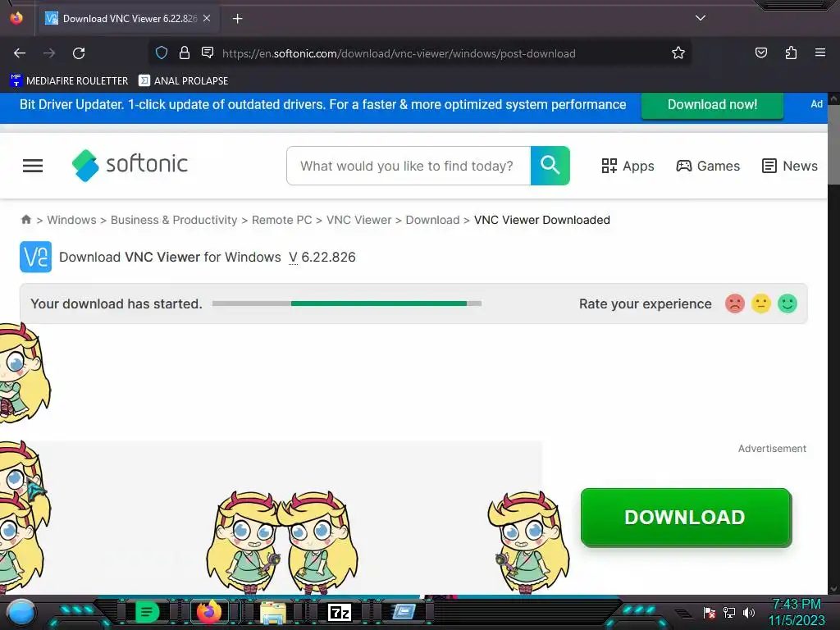
Task: Click the big green DOWNLOAD button
Action: pyautogui.click(x=686, y=517)
